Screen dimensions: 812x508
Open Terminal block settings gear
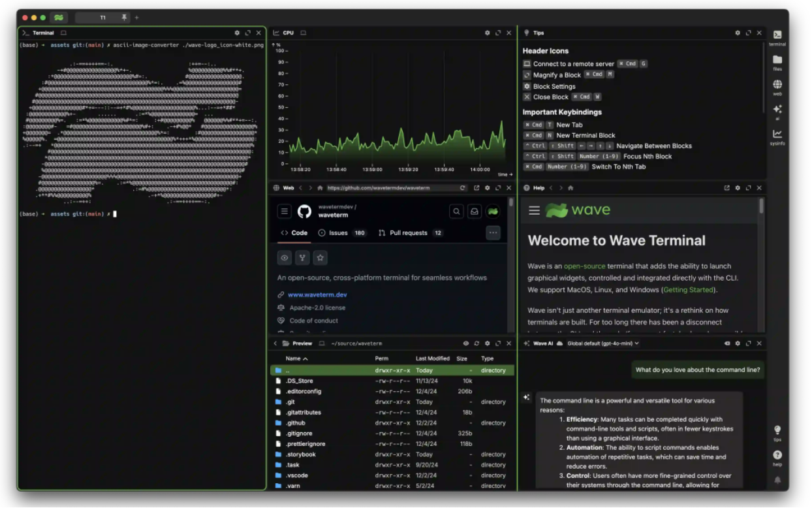point(237,33)
